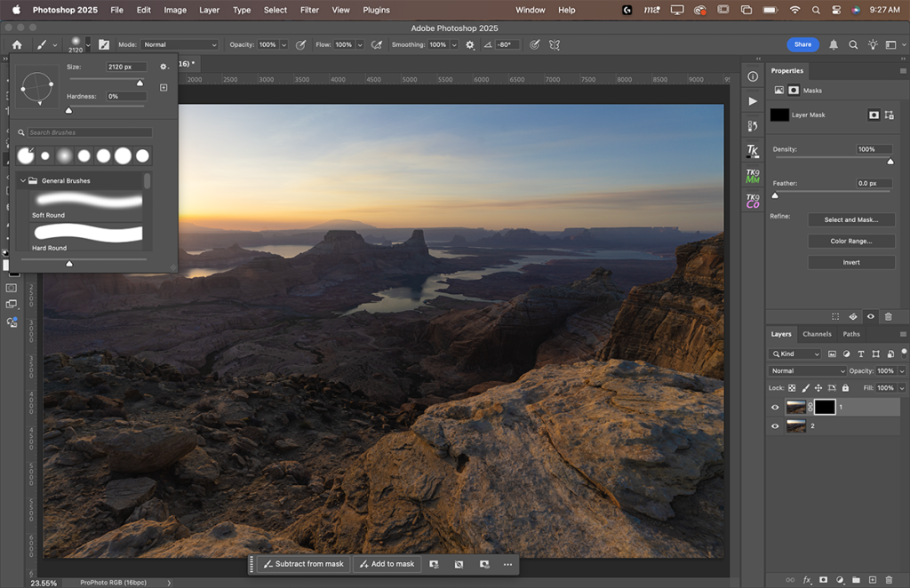The width and height of the screenshot is (910, 588).
Task: Click the Select and Mask button
Action: coord(850,219)
